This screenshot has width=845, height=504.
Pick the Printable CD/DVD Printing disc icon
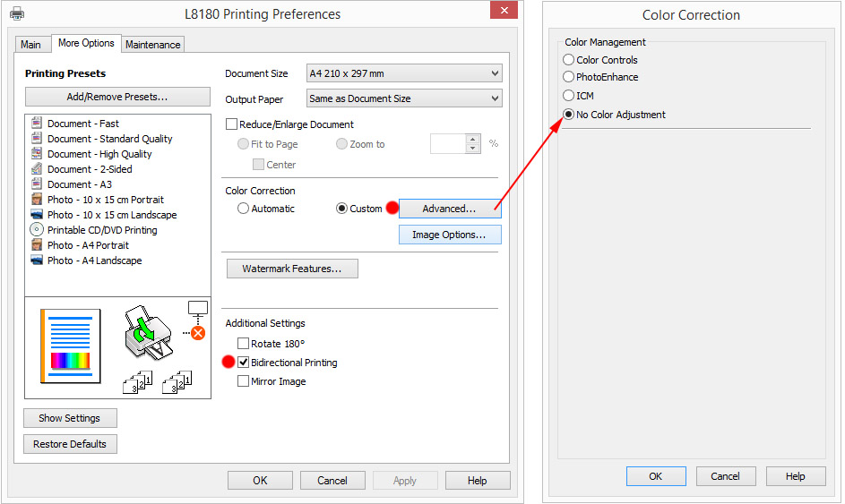37,230
